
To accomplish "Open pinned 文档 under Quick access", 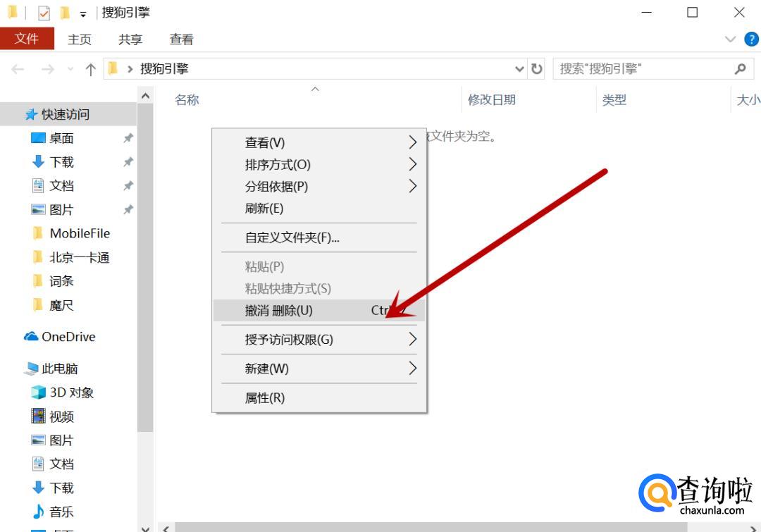I will point(61,186).
